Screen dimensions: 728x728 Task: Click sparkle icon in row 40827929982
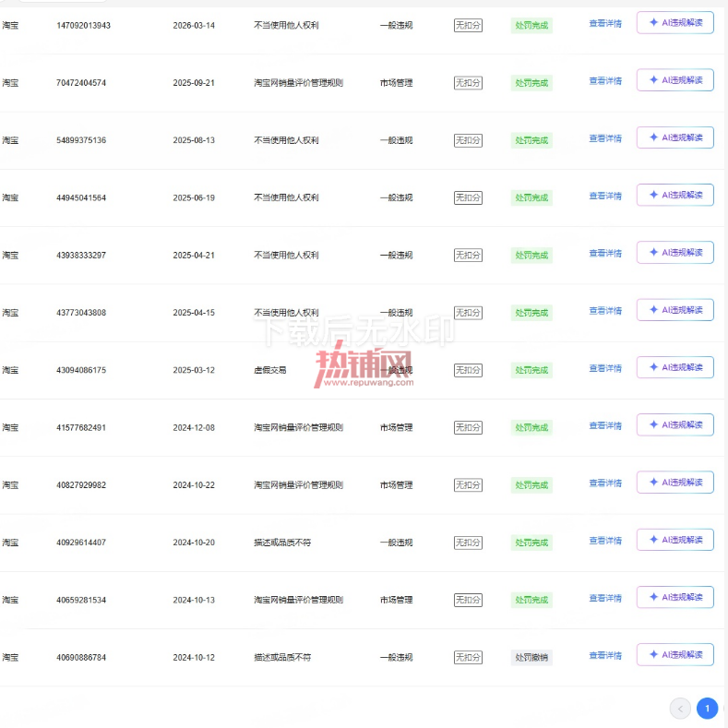(x=653, y=482)
